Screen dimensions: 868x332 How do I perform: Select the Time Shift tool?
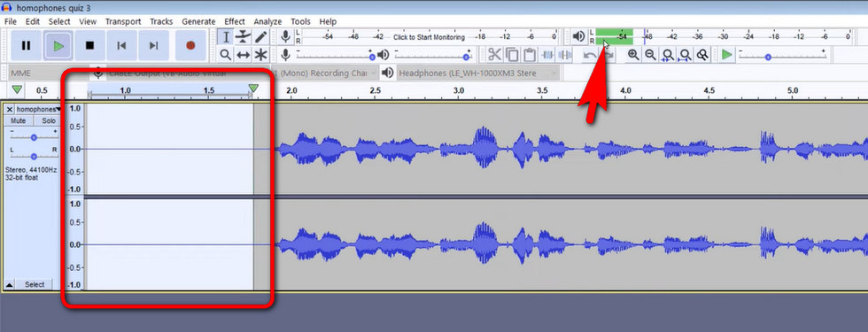tap(243, 54)
